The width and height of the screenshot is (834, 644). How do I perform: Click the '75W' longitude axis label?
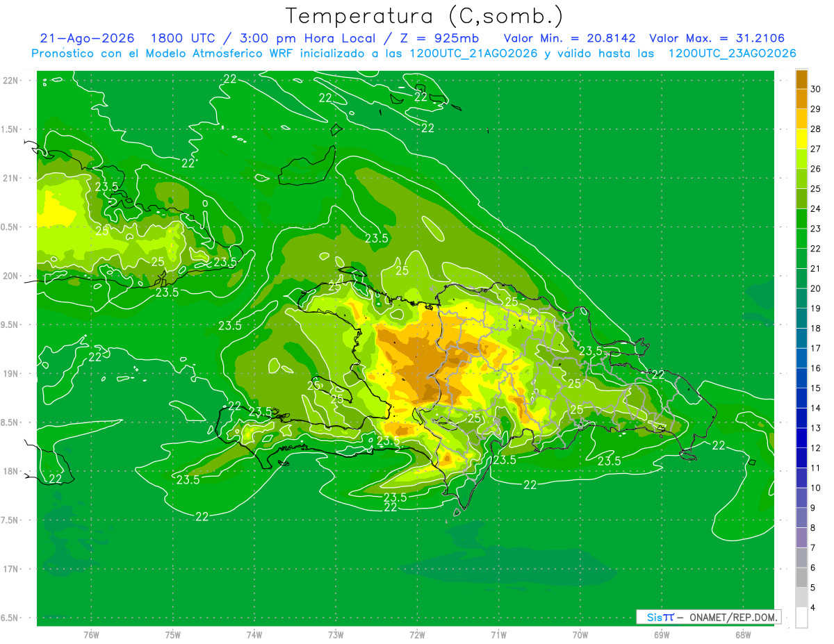pyautogui.click(x=173, y=635)
